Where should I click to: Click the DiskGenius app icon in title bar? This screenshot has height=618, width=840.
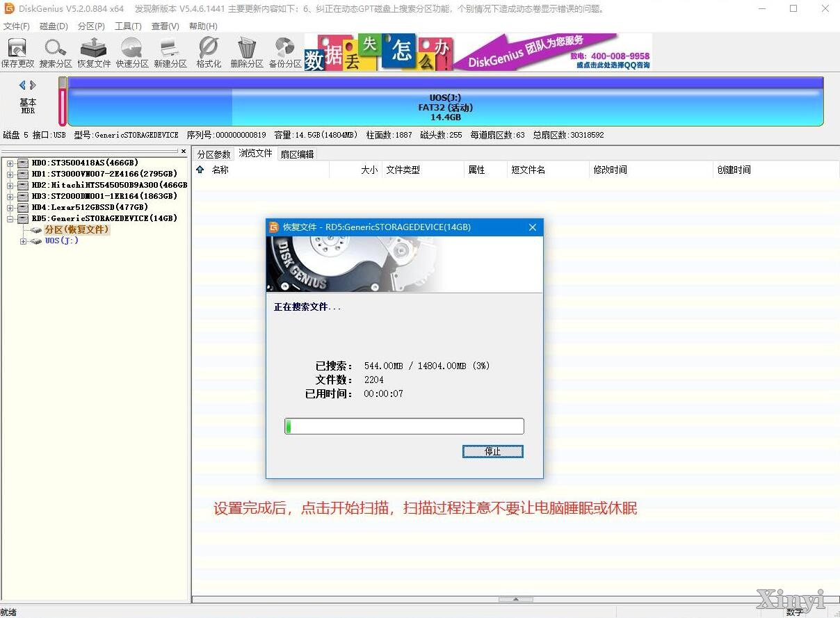coord(9,8)
